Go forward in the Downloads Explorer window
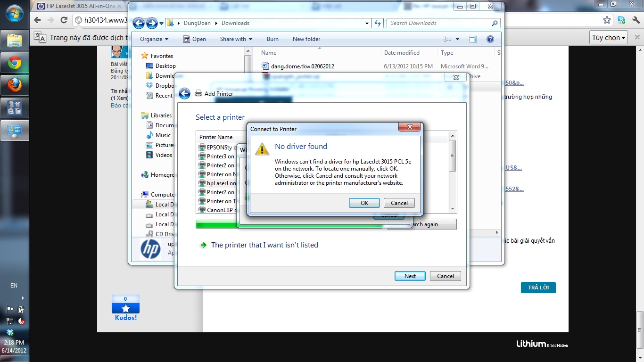 click(152, 23)
